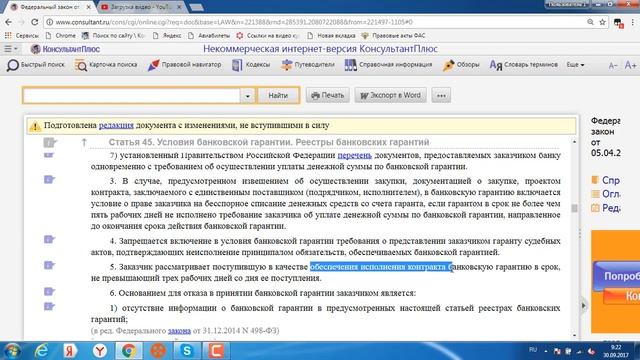Expand the Еще dropdown menu
640x360 pixels.
(575, 64)
